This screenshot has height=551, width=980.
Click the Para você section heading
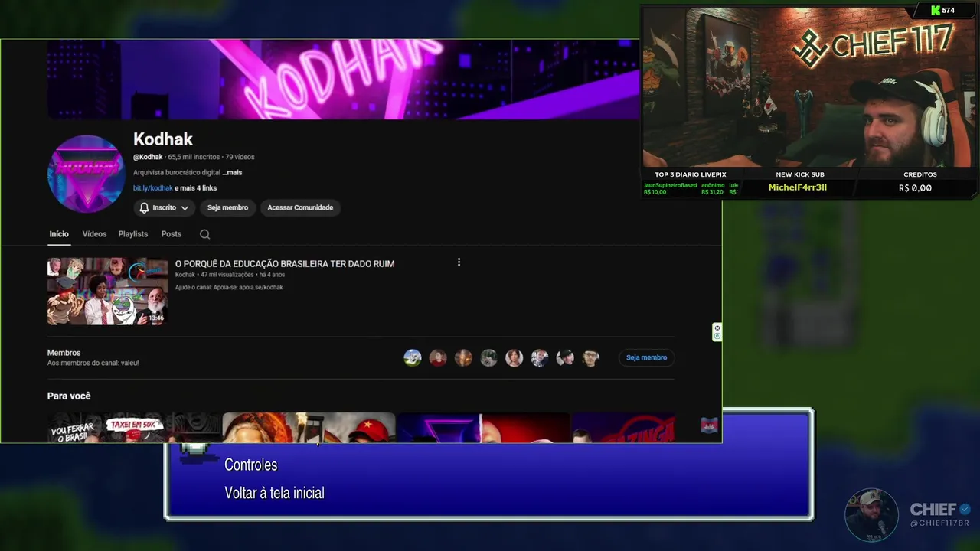coord(69,396)
